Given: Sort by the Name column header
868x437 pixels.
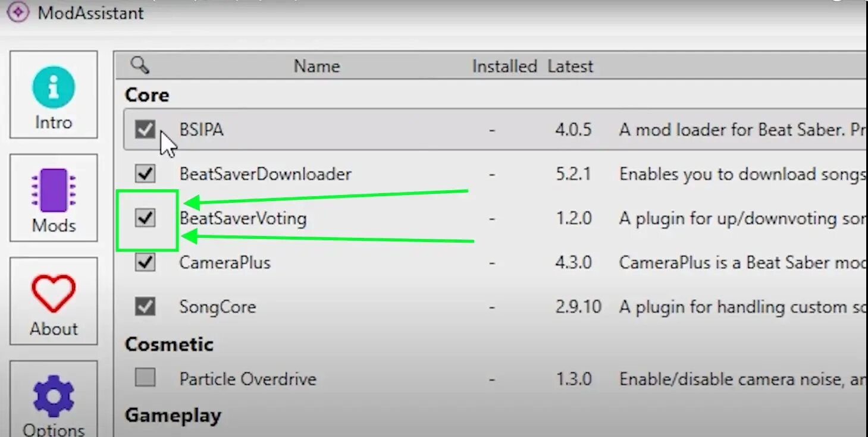Looking at the screenshot, I should [x=317, y=66].
